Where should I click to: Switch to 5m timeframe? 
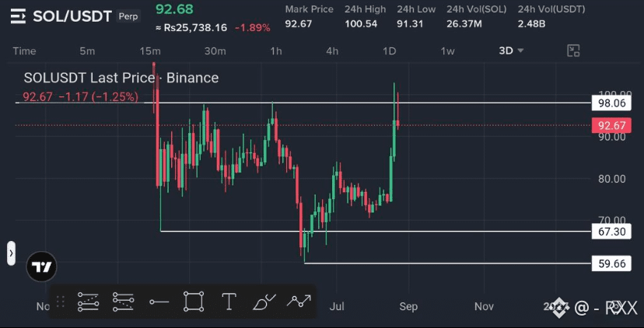(87, 51)
